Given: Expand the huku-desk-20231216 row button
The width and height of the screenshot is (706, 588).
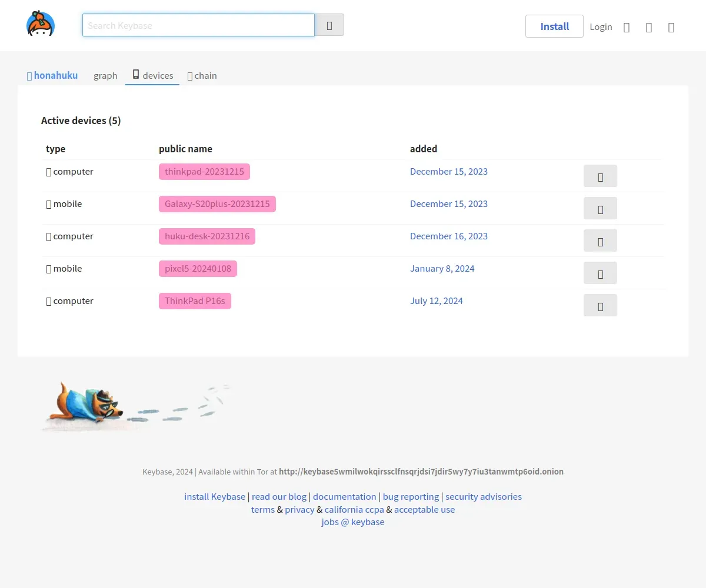Looking at the screenshot, I should pos(600,240).
